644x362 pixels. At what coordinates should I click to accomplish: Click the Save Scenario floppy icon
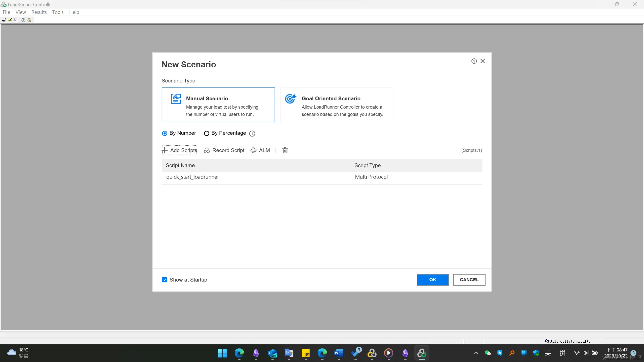[x=16, y=20]
